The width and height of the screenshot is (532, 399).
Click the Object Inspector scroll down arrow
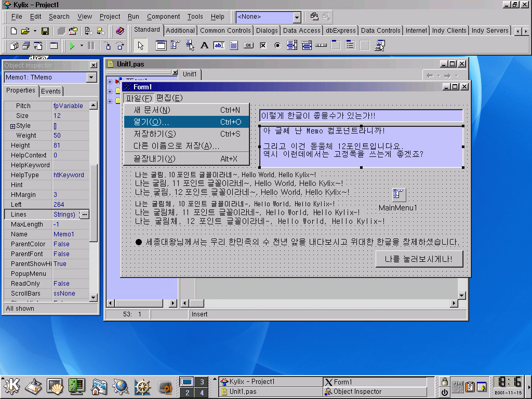pos(94,298)
